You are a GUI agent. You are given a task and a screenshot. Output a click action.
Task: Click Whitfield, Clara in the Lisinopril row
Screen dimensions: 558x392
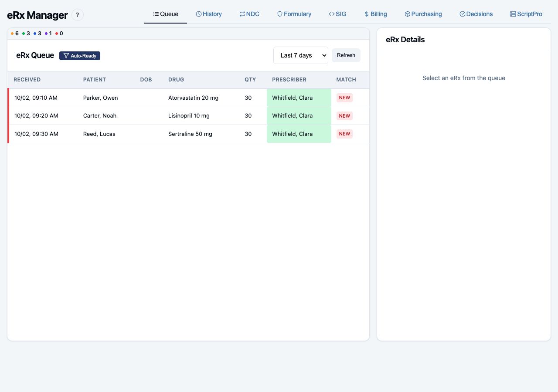(299, 116)
